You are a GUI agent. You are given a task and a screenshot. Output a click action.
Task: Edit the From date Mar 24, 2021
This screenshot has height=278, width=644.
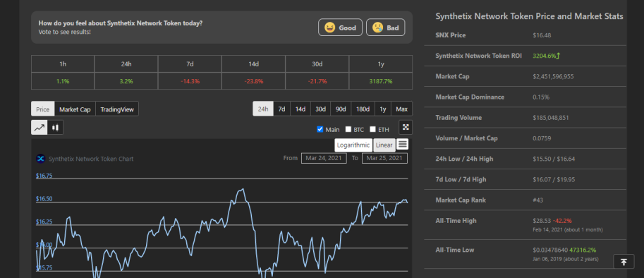coord(324,158)
